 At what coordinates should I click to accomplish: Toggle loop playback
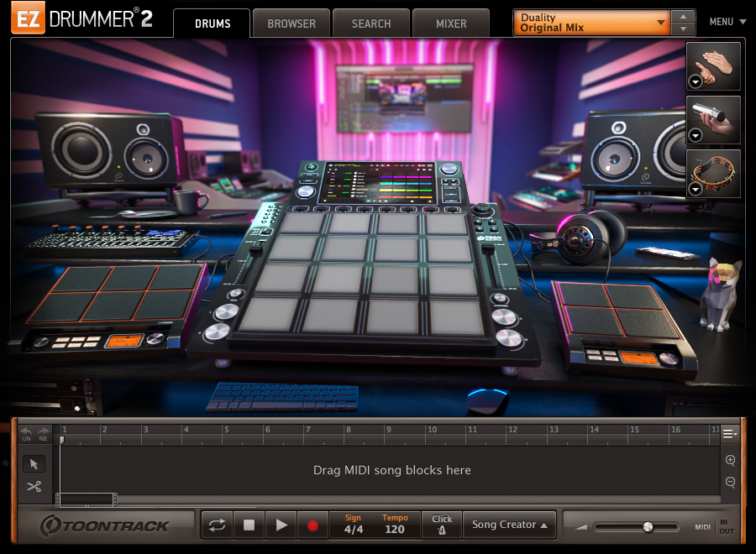click(217, 525)
